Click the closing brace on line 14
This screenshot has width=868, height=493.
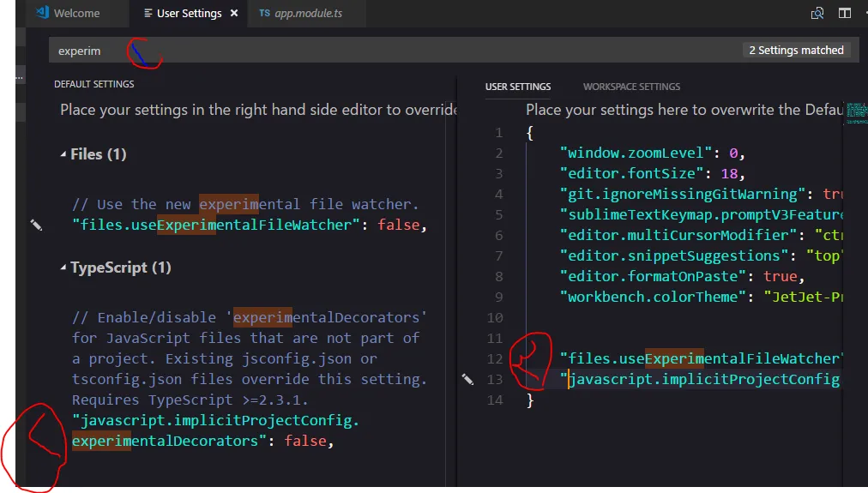click(530, 400)
